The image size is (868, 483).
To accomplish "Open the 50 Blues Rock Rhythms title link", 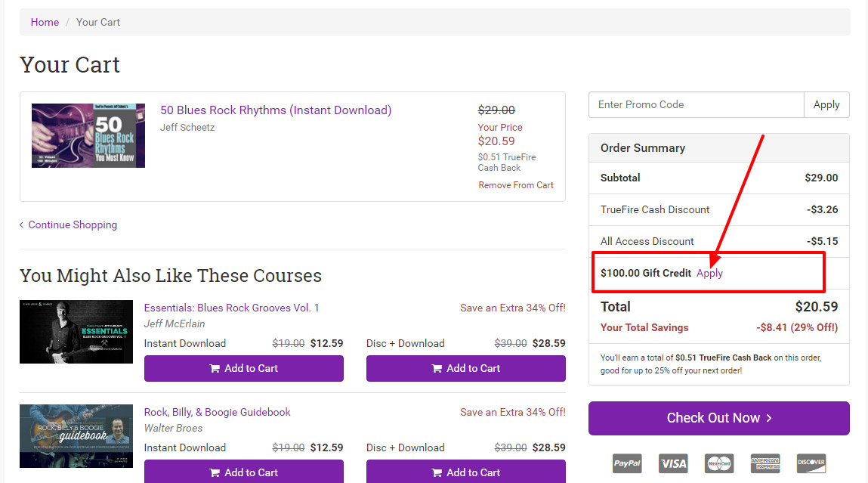I will click(x=276, y=110).
